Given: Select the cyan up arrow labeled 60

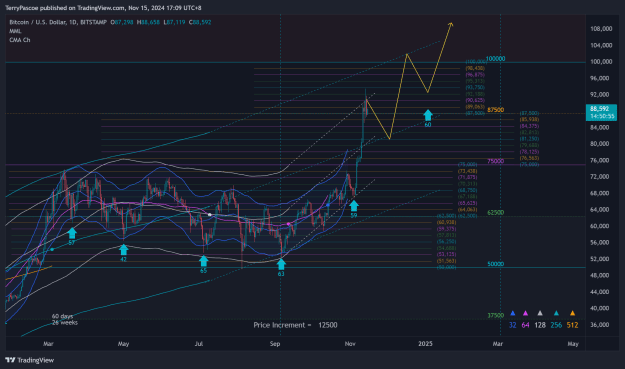Looking at the screenshot, I should [x=428, y=115].
